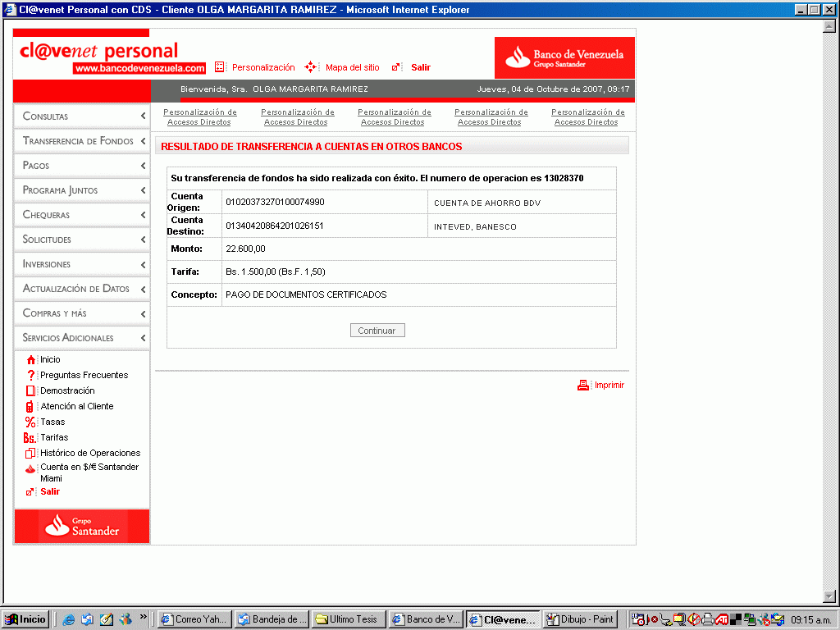Click the red Salir text in the header
This screenshot has height=630, width=840.
coord(421,67)
